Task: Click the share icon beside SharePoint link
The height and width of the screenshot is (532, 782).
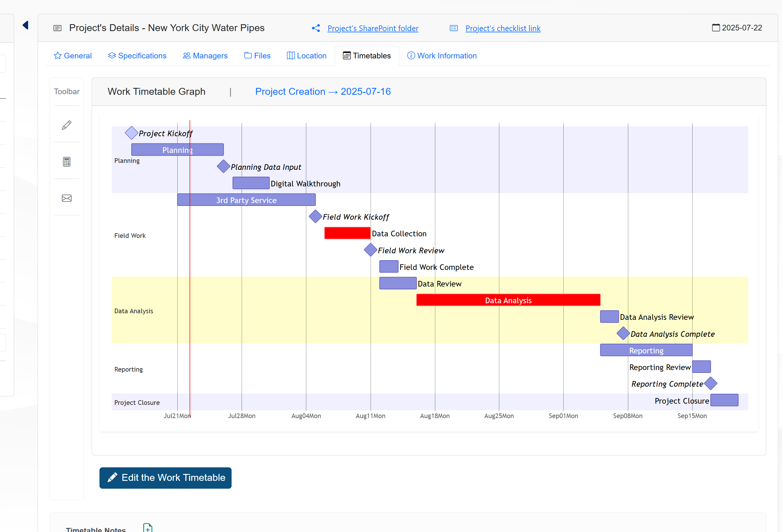Action: tap(316, 28)
